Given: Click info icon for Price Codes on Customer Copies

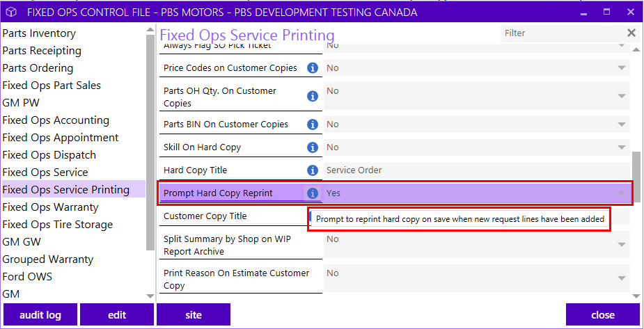Looking at the screenshot, I should (313, 68).
